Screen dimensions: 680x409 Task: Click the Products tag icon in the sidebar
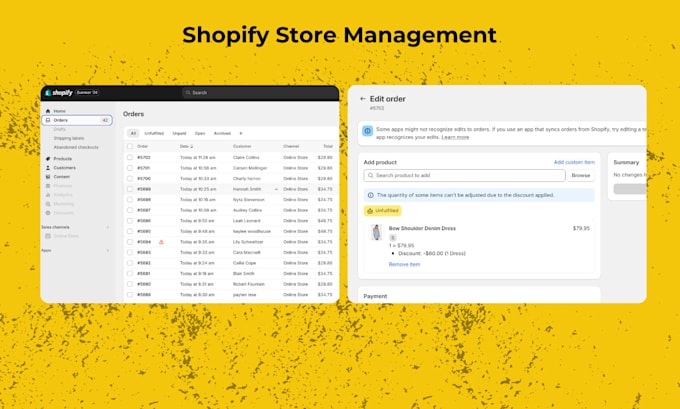[48, 159]
